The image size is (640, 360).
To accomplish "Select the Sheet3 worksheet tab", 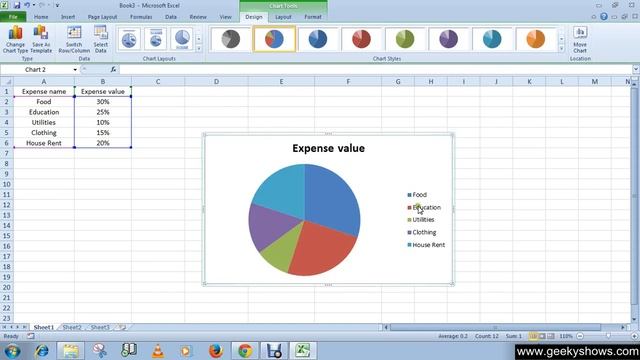I will click(x=100, y=327).
